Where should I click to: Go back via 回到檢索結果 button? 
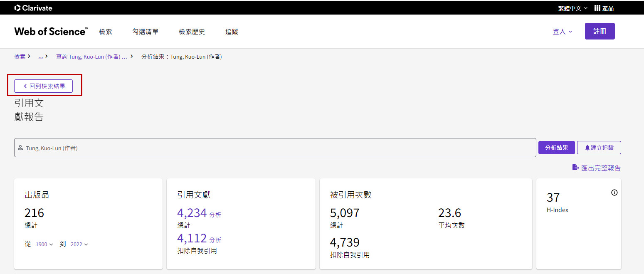[x=43, y=86]
